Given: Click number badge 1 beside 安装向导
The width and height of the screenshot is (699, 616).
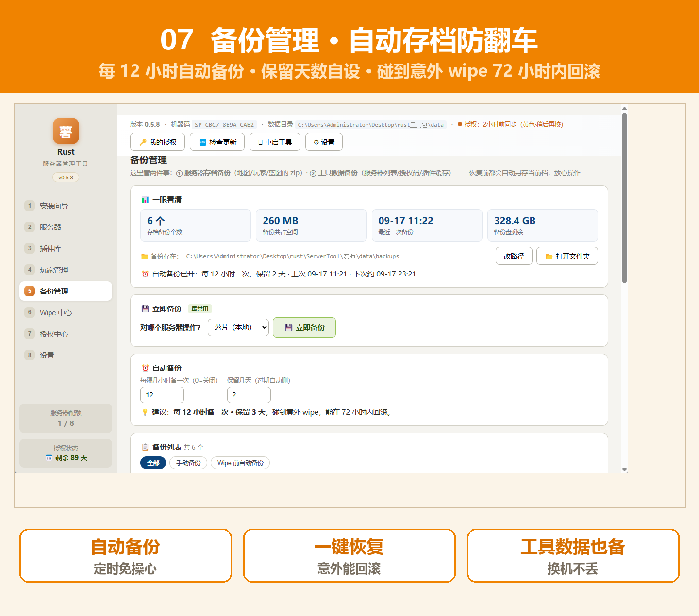Looking at the screenshot, I should coord(30,206).
